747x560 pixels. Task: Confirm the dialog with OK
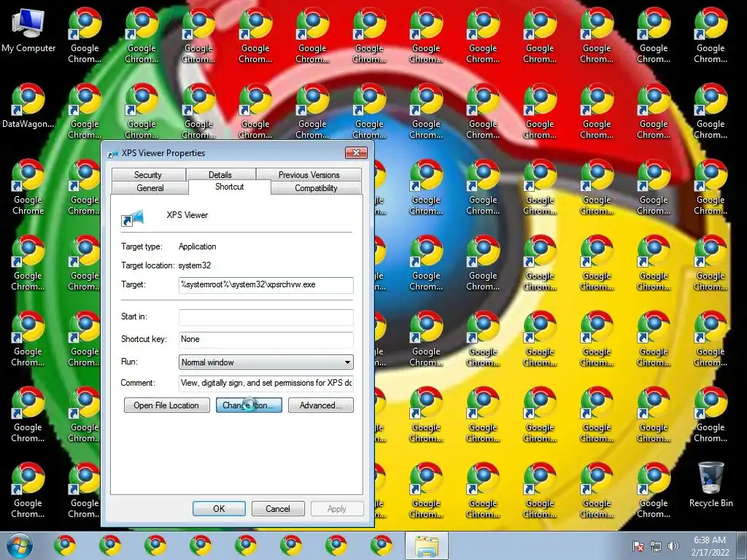pos(219,508)
